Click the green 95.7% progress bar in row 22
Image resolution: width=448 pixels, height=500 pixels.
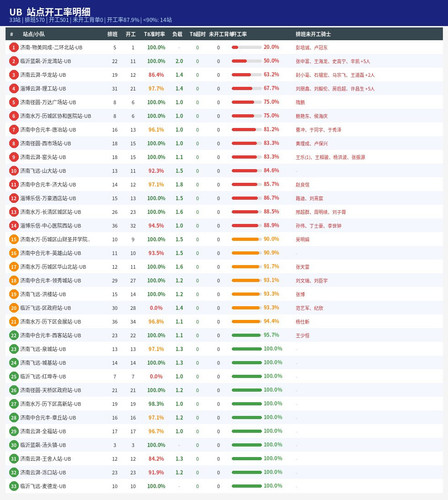point(247,335)
